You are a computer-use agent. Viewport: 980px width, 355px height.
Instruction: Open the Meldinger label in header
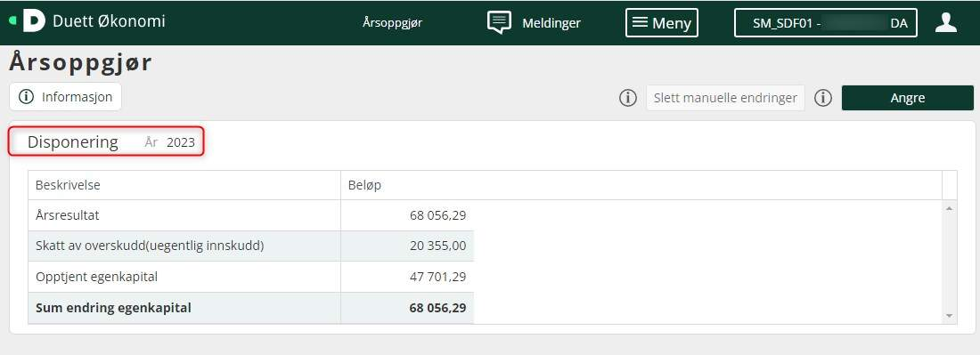(x=551, y=23)
